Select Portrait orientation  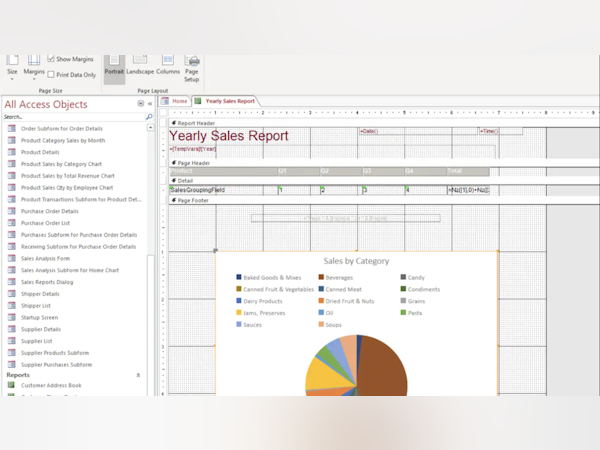(x=114, y=69)
